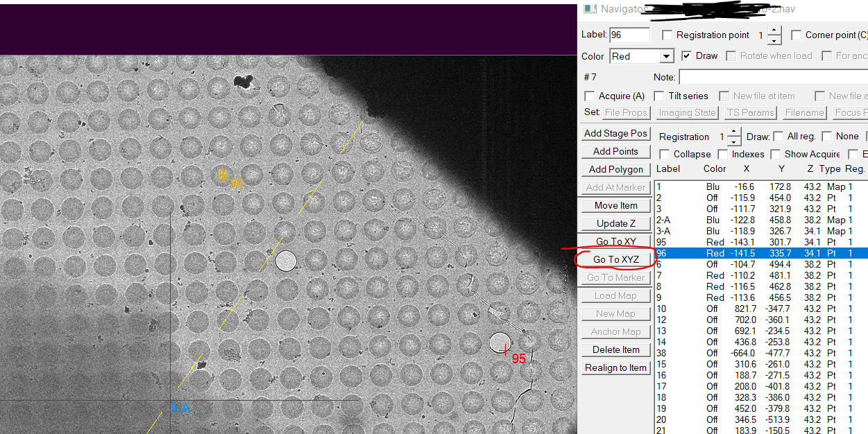Toggle the Corner point (C) checkbox
This screenshot has height=434, width=868.
tap(797, 35)
